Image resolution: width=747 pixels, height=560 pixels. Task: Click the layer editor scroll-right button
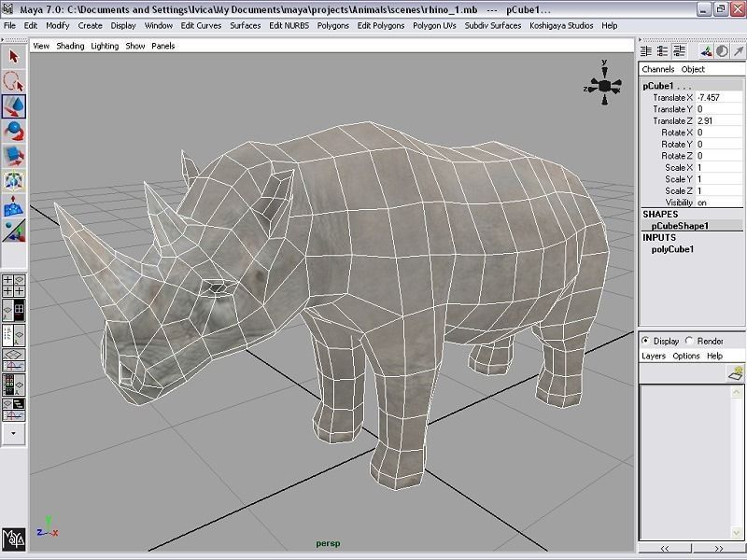pyautogui.click(x=718, y=548)
